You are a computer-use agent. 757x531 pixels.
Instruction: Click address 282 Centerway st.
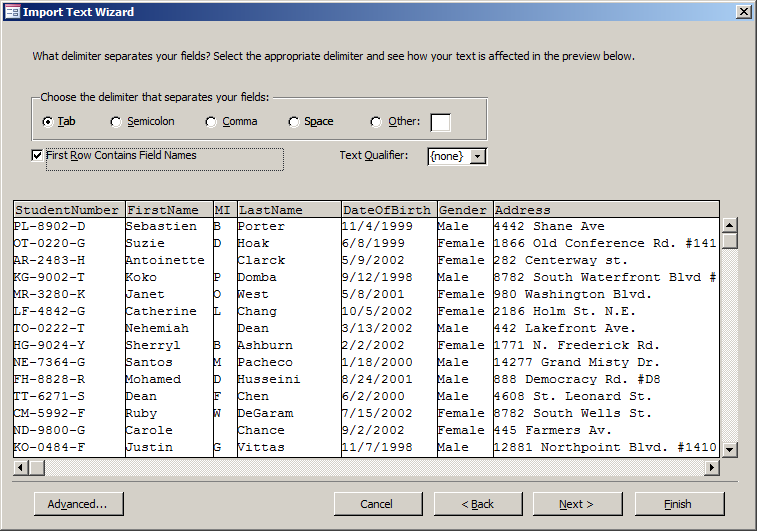point(561,260)
